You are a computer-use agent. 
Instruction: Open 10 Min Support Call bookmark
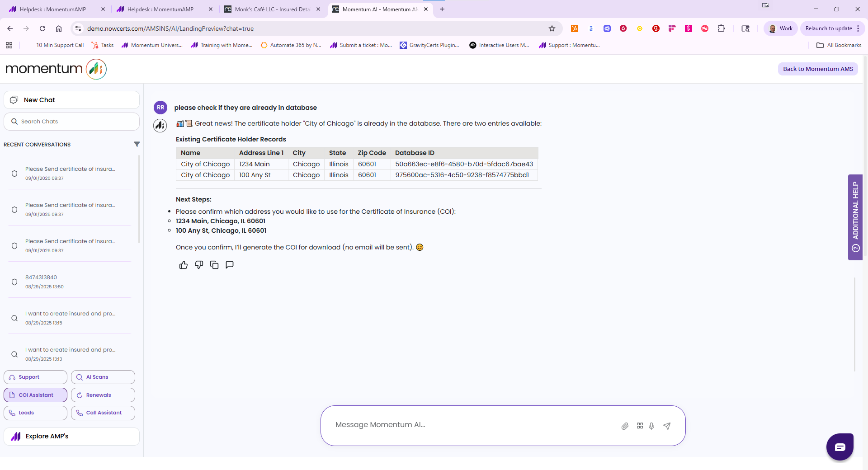[60, 45]
